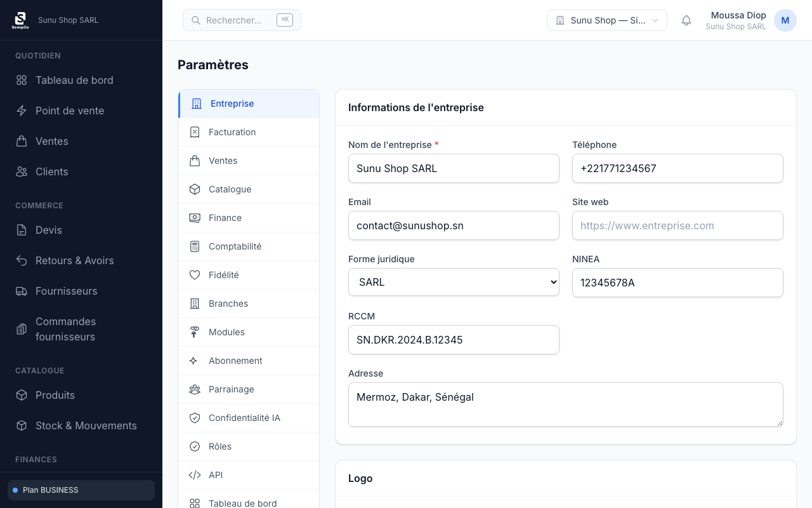Open the Devis document icon
Image resolution: width=812 pixels, height=508 pixels.
[20, 230]
